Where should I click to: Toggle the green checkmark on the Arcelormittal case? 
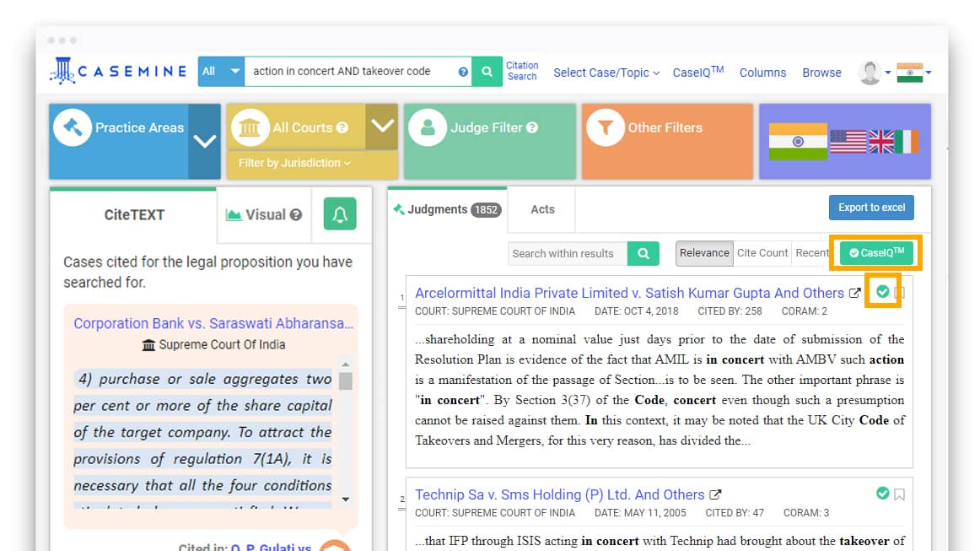(x=882, y=293)
